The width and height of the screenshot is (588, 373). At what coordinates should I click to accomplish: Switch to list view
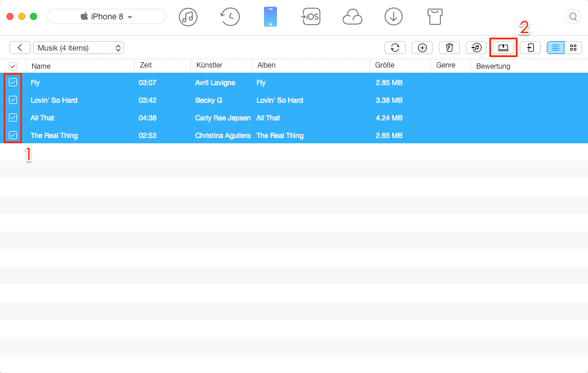coord(556,48)
